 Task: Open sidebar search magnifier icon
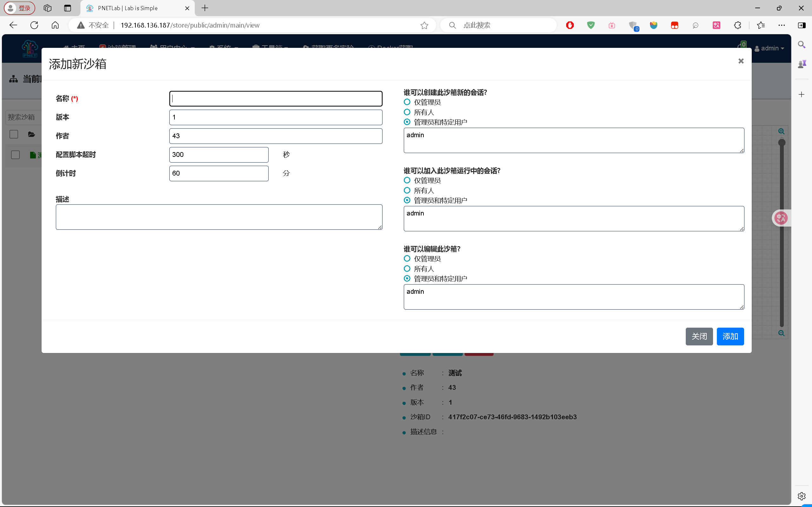click(x=802, y=45)
